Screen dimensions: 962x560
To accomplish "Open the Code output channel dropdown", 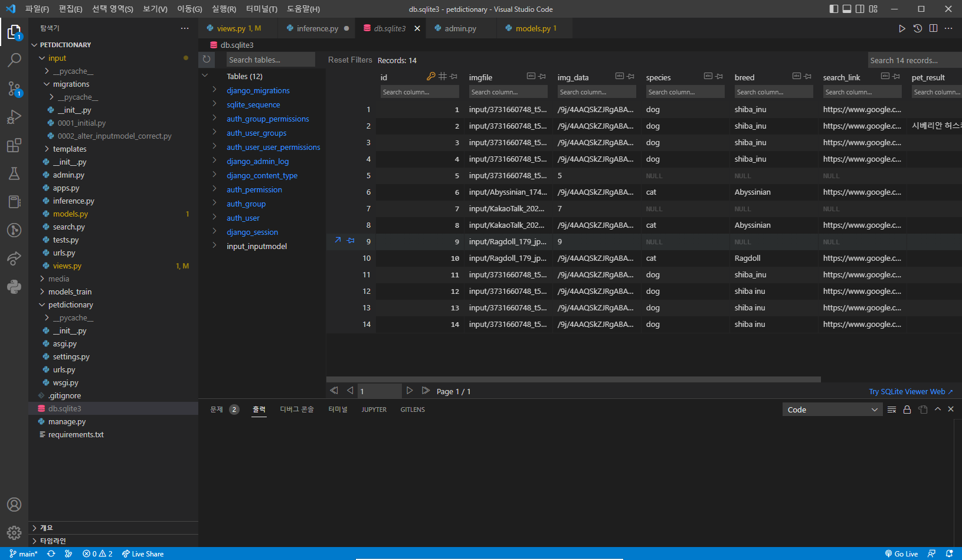I will pyautogui.click(x=832, y=410).
